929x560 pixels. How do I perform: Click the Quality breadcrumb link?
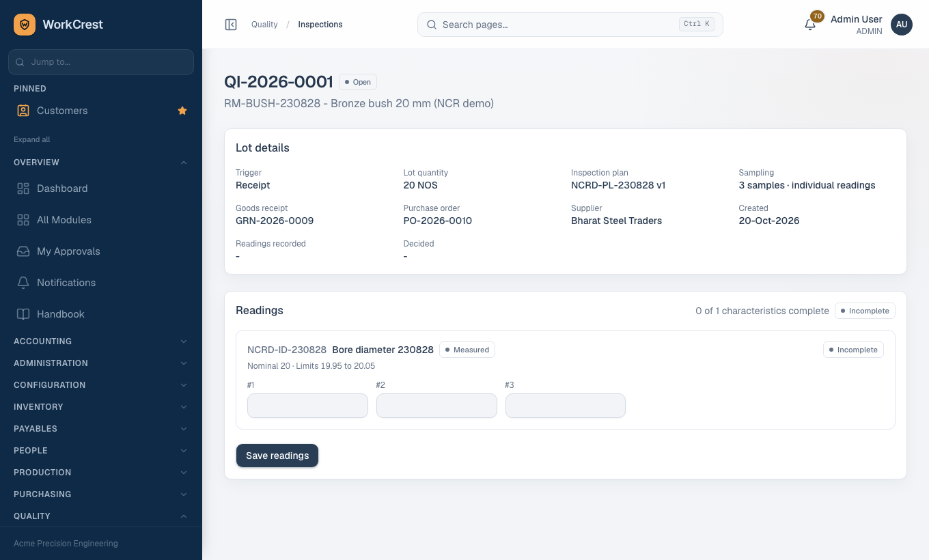264,25
